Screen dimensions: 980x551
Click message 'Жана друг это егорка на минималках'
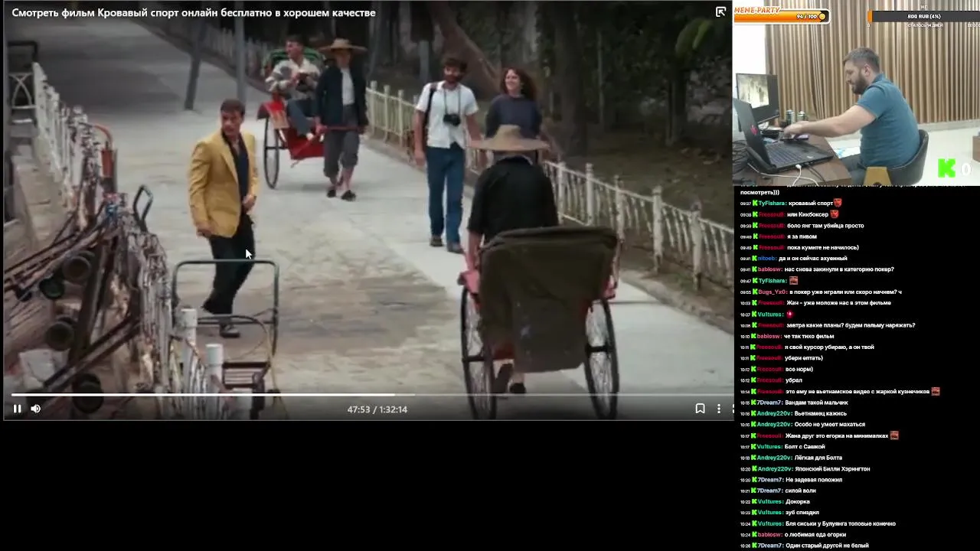[837, 435]
